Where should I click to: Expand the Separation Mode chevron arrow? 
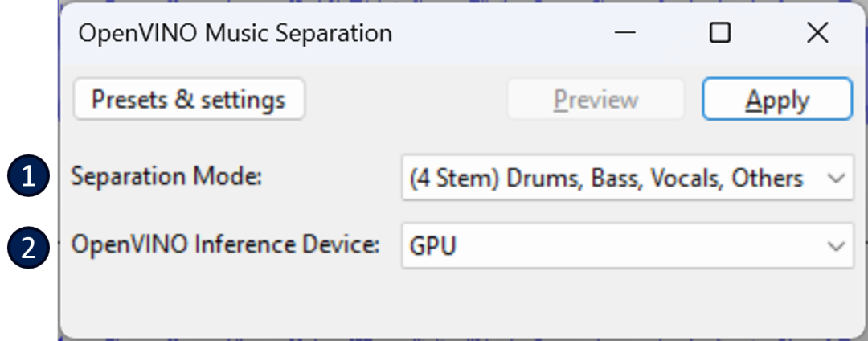tap(836, 178)
